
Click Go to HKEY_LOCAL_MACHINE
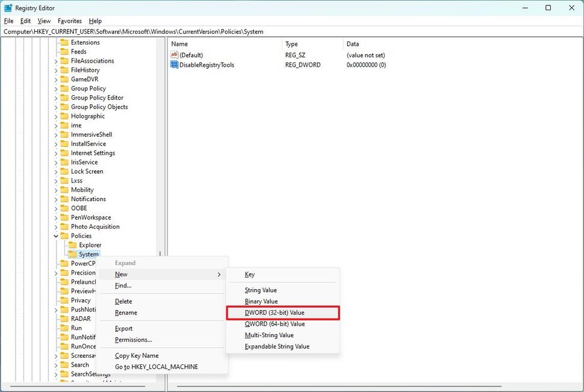coord(156,367)
